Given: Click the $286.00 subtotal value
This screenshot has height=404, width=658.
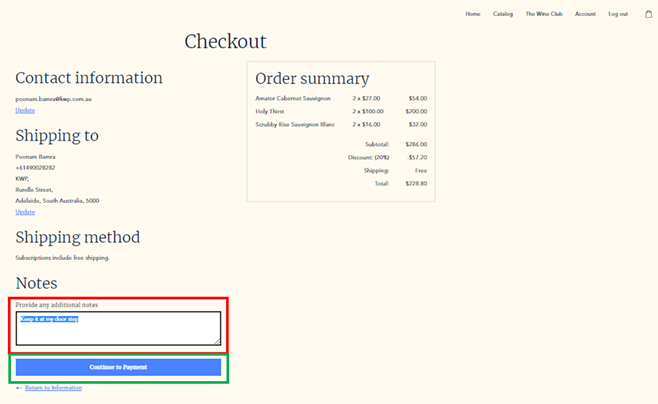Looking at the screenshot, I should click(416, 144).
